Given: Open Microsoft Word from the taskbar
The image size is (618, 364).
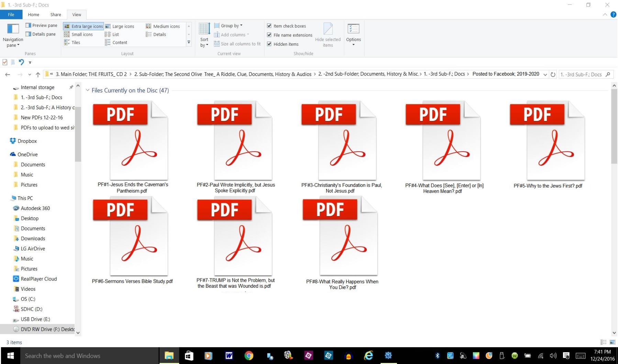Looking at the screenshot, I should pyautogui.click(x=229, y=356).
